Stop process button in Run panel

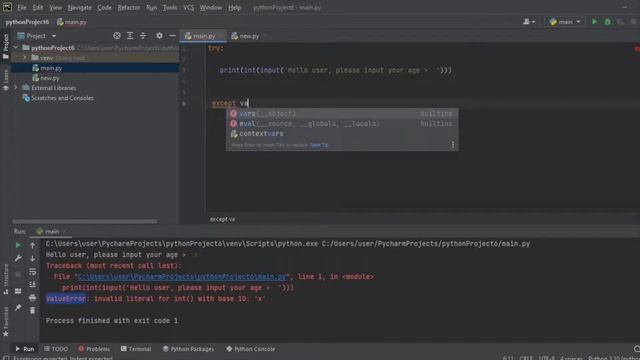[18, 275]
